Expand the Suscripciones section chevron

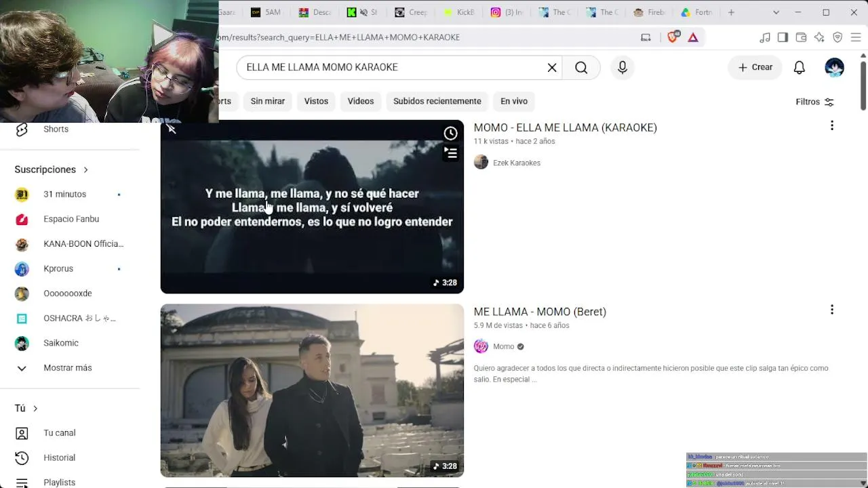click(x=85, y=169)
